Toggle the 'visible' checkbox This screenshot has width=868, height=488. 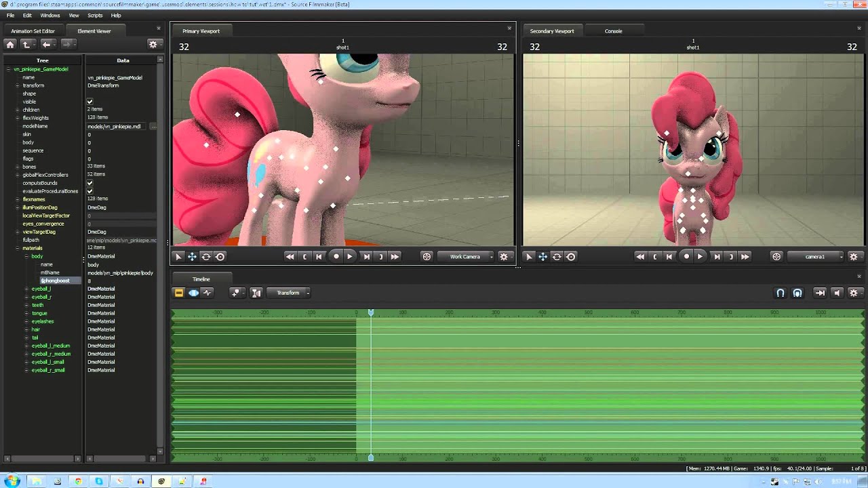pyautogui.click(x=90, y=102)
